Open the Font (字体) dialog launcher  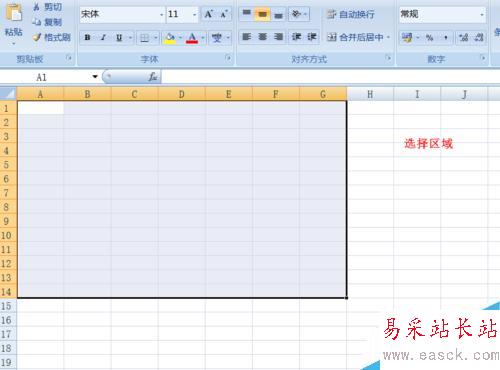tap(228, 58)
